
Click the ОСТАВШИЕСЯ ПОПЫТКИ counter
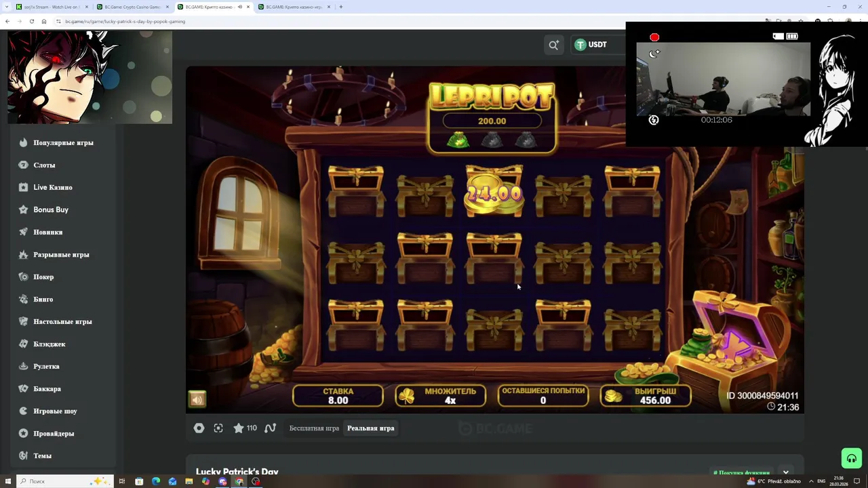pos(542,396)
